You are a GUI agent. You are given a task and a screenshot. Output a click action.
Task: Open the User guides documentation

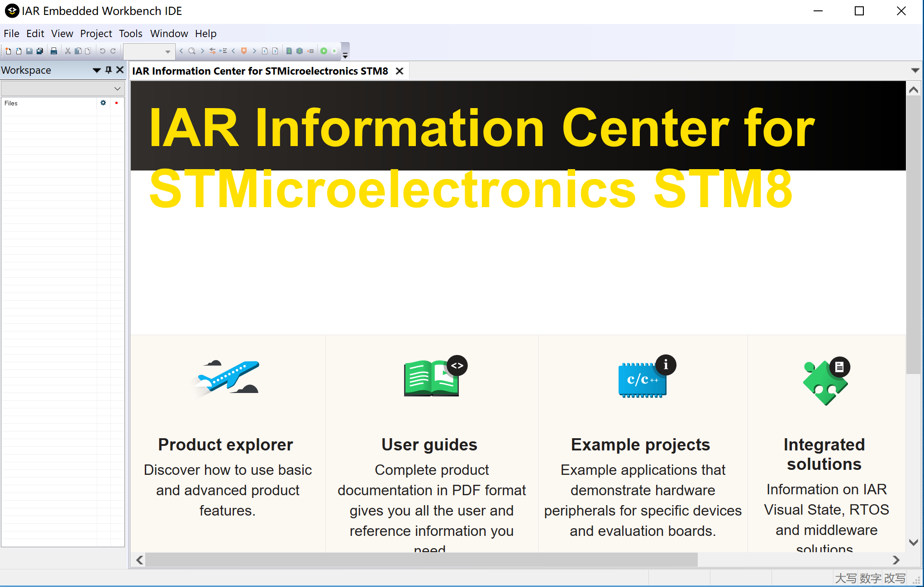tap(429, 445)
